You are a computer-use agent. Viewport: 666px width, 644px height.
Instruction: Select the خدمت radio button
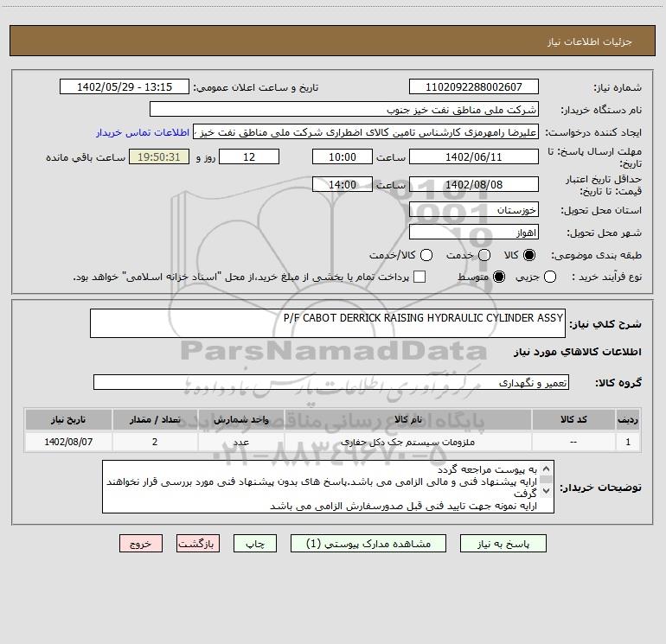click(484, 255)
